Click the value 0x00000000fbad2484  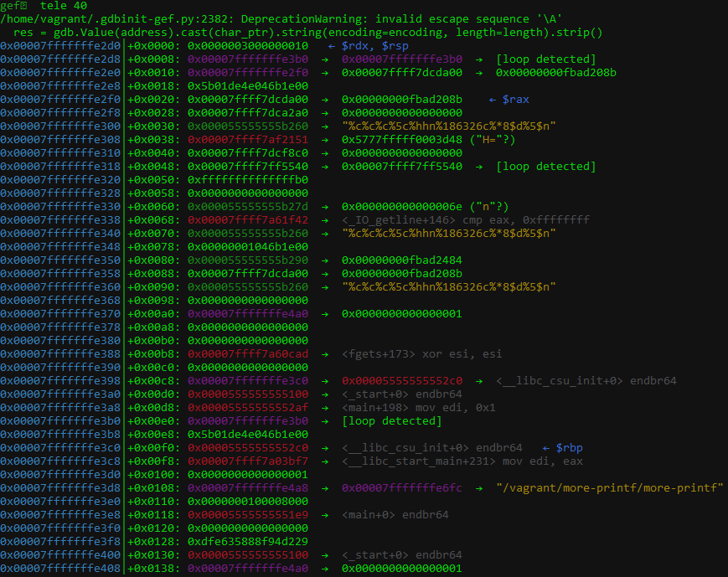tap(401, 260)
